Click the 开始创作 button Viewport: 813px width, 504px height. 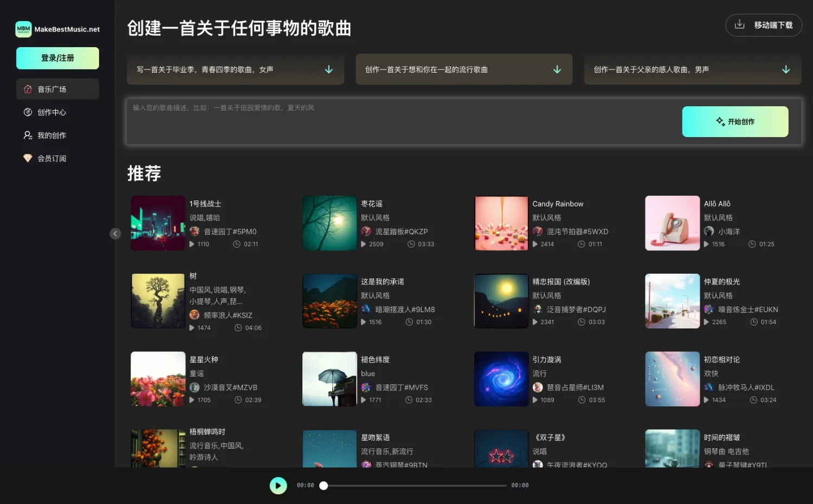(x=735, y=121)
